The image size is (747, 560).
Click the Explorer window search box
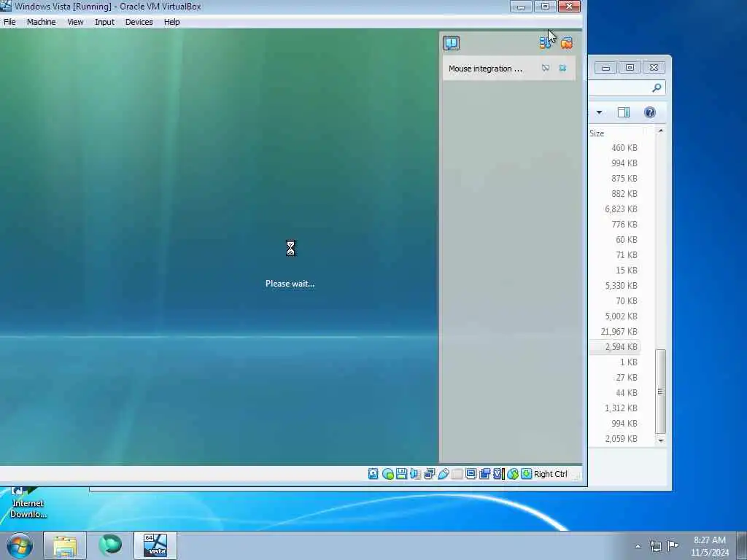click(x=627, y=87)
